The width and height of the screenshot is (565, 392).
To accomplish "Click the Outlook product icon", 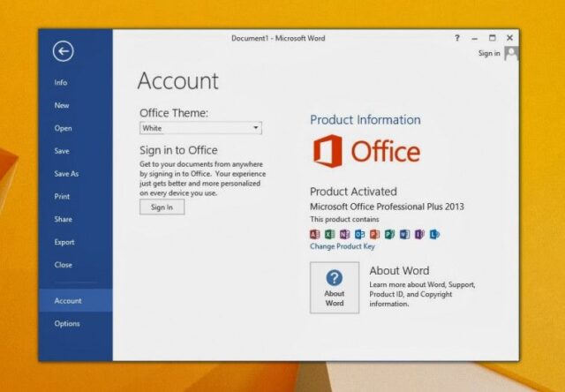I will point(360,234).
